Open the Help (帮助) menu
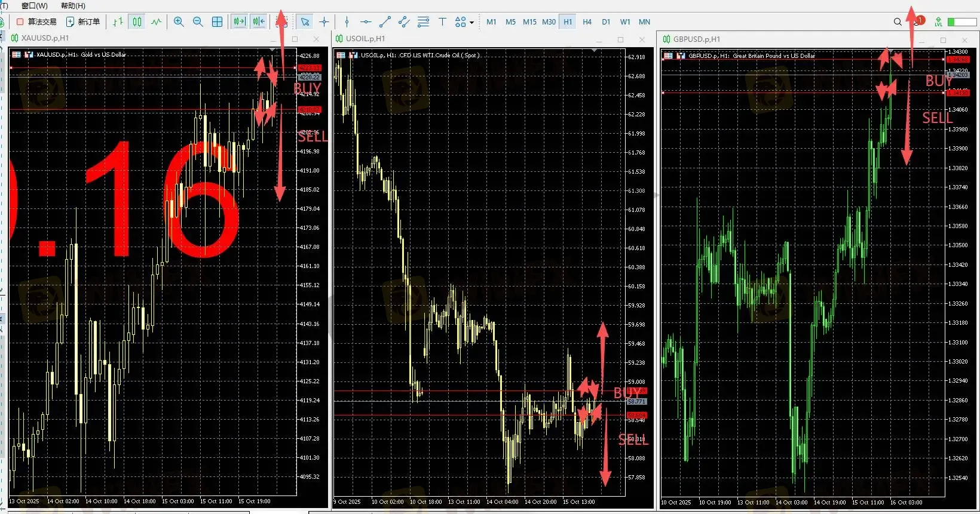The width and height of the screenshot is (980, 514). (x=73, y=6)
